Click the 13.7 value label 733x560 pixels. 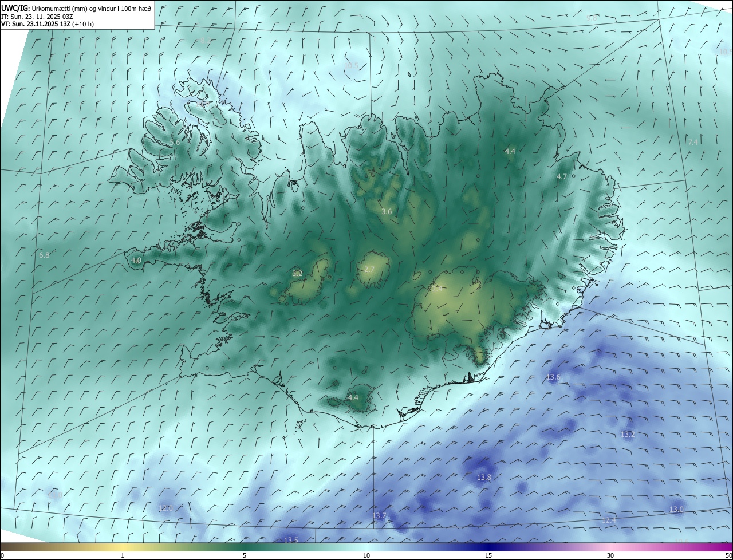point(379,516)
